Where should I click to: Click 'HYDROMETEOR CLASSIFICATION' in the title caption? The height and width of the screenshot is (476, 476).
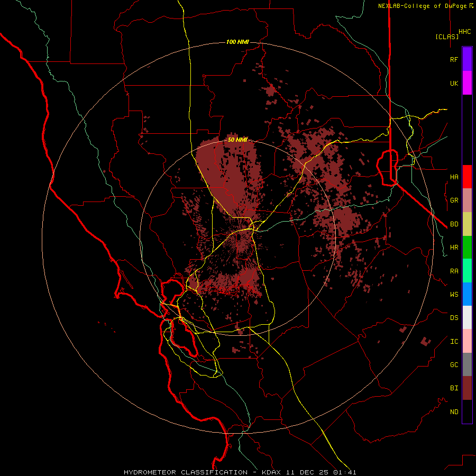[x=186, y=472]
